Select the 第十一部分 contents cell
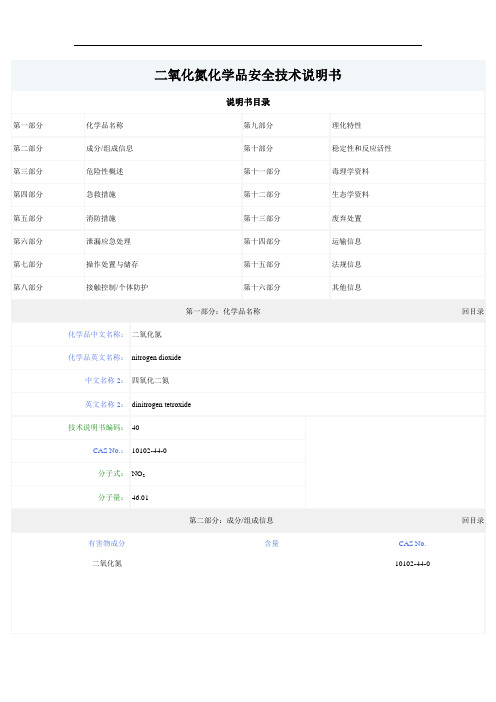The width and height of the screenshot is (496, 702). [262, 171]
